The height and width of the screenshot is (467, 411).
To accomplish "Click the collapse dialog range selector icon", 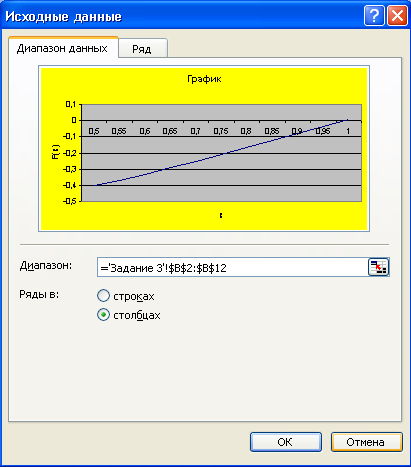I will [x=378, y=267].
